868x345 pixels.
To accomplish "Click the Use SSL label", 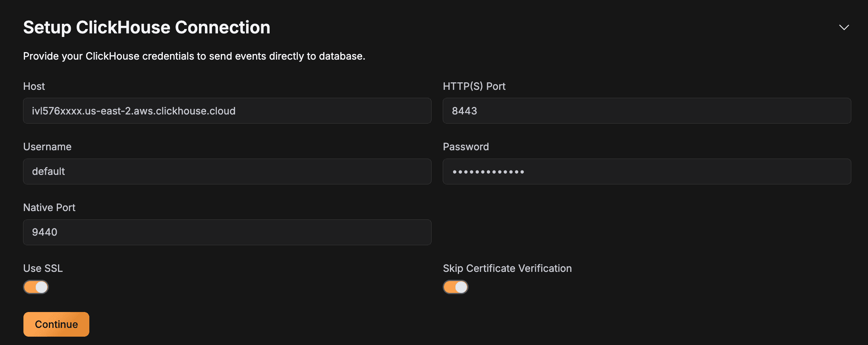I will [43, 268].
